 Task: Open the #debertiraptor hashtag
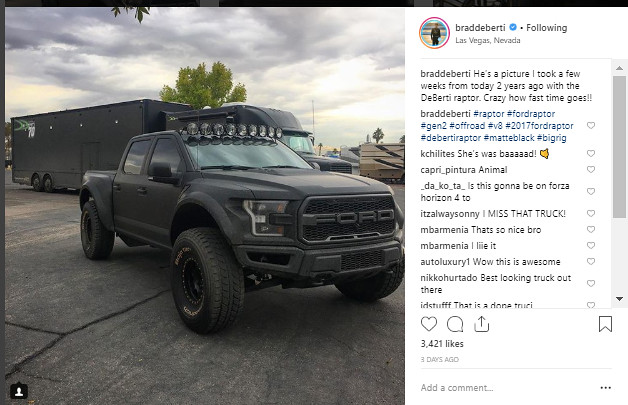[x=451, y=138]
